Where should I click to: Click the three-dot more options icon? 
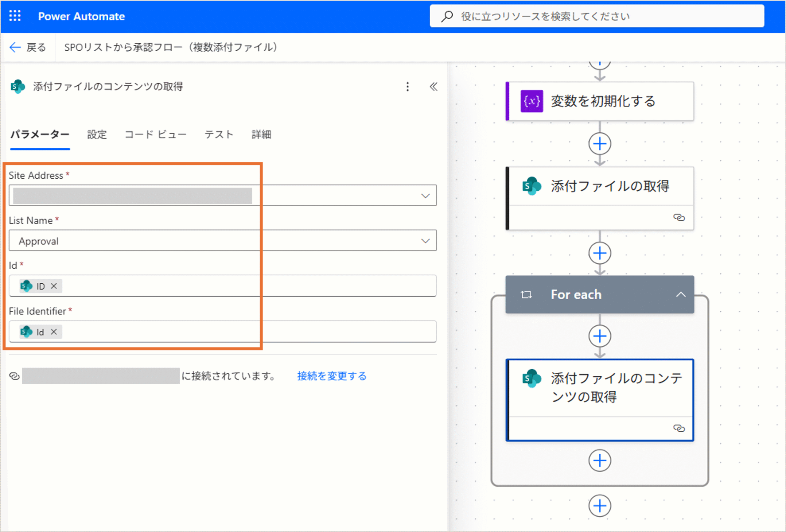(x=407, y=87)
